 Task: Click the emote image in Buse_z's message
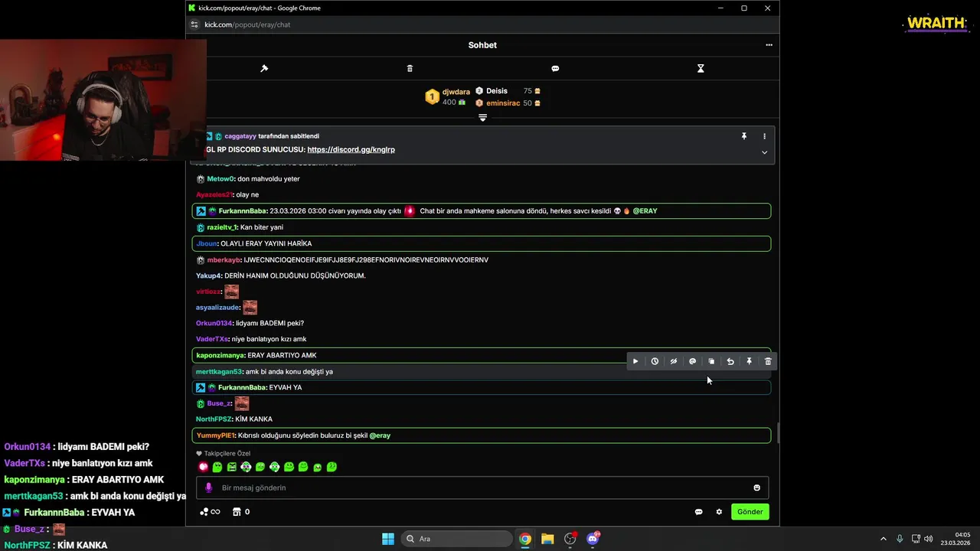(242, 403)
